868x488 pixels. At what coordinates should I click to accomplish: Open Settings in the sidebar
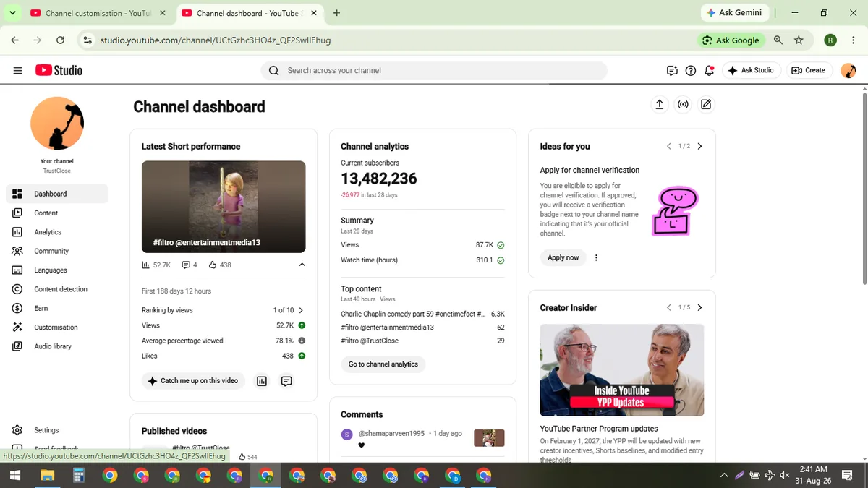click(x=57, y=430)
